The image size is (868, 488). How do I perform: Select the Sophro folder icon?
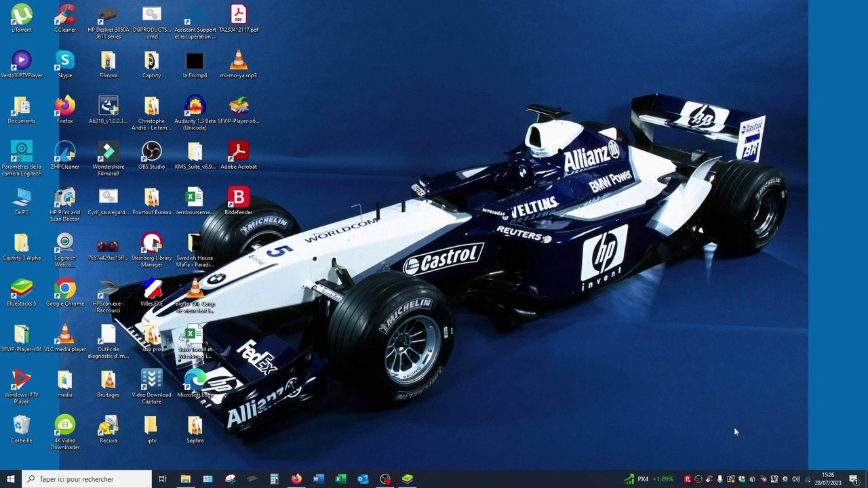[x=195, y=429]
